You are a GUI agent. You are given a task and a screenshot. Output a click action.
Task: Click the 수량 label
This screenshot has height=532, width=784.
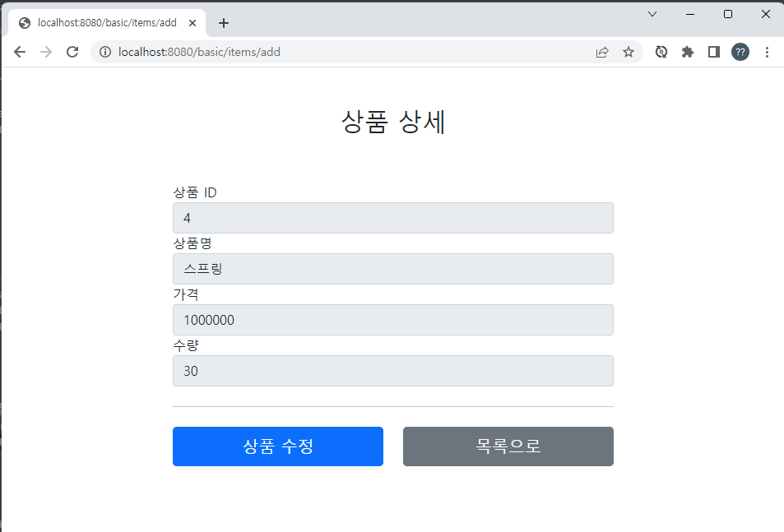pyautogui.click(x=186, y=345)
